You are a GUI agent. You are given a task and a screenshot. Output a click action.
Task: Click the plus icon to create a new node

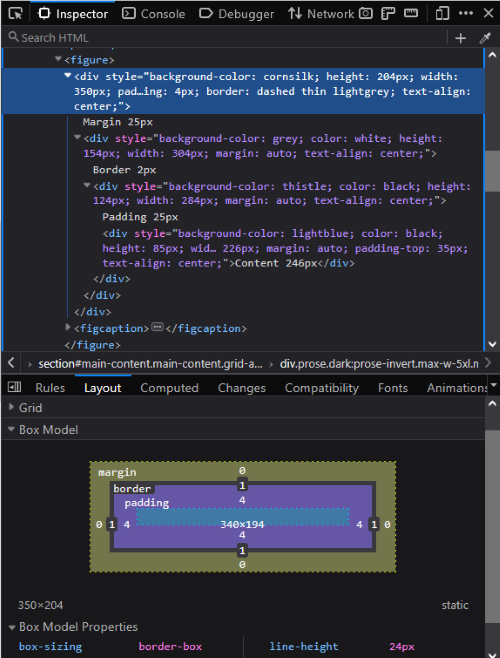coord(461,38)
